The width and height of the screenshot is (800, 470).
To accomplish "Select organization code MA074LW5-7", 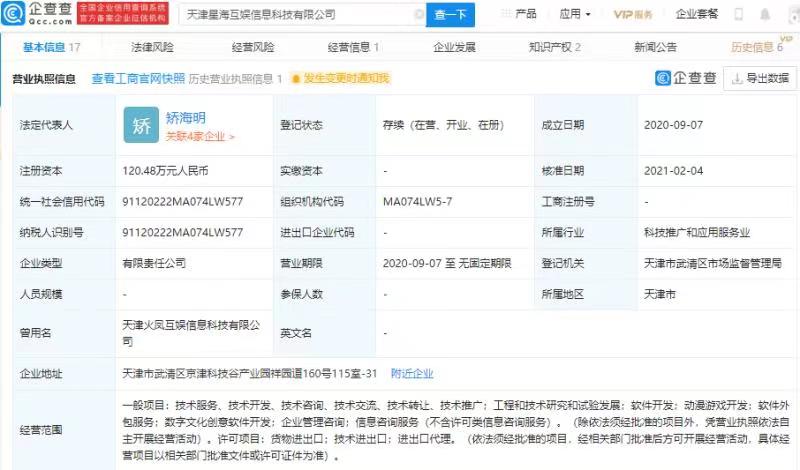I will pos(417,202).
